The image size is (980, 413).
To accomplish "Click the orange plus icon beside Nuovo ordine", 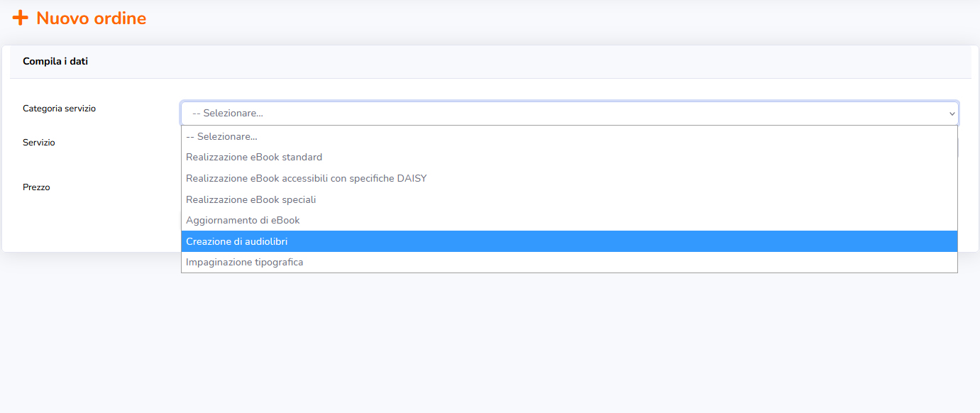I will pyautogui.click(x=21, y=18).
